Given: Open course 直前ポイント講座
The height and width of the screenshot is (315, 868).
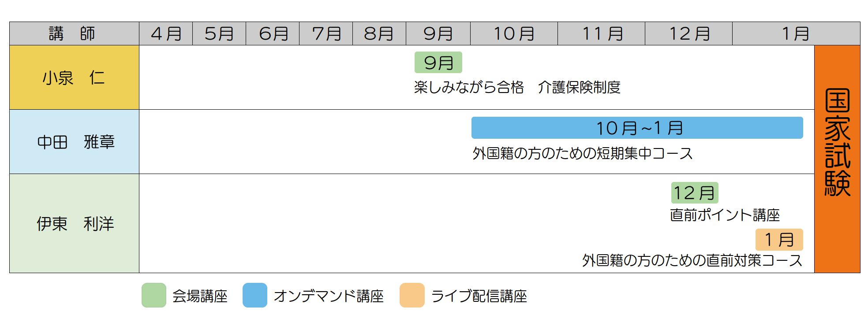Looking at the screenshot, I should pos(725,215).
